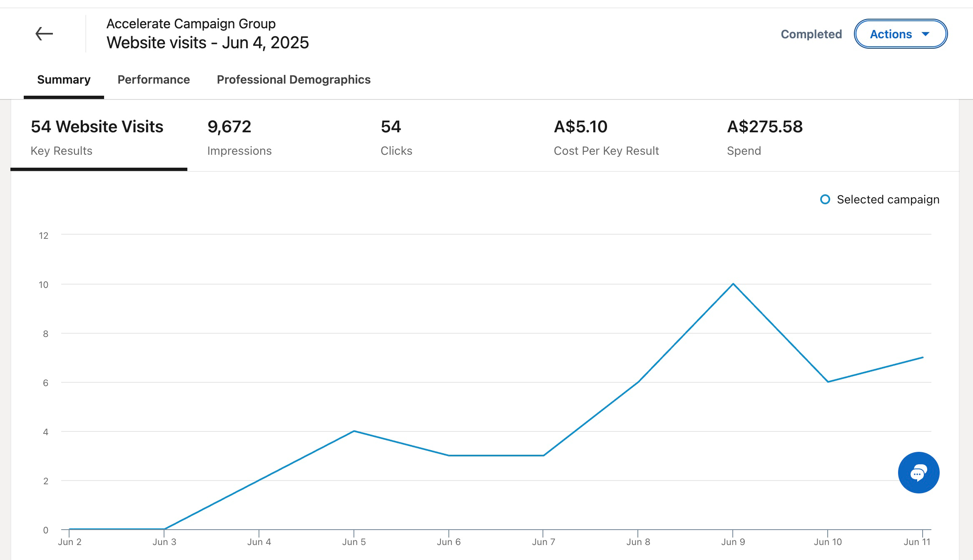Viewport: 973px width, 560px height.
Task: Open the Professional Demographics tab
Action: click(x=294, y=79)
